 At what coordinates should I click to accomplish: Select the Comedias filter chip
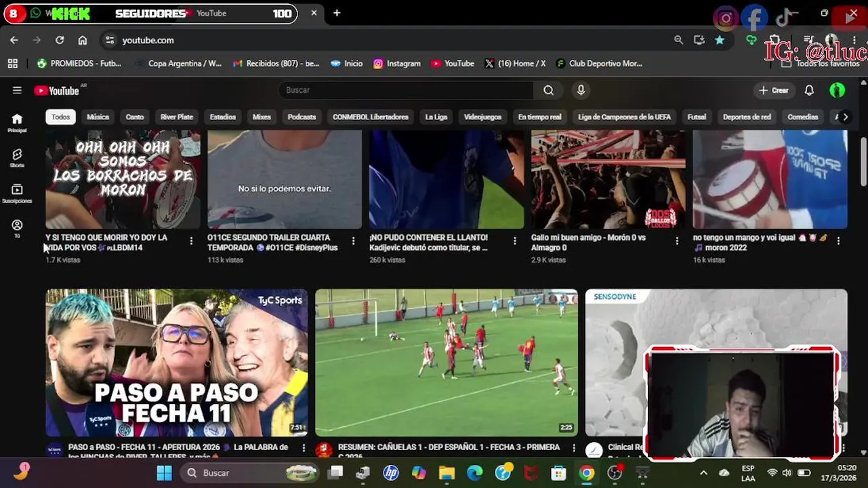pos(803,117)
